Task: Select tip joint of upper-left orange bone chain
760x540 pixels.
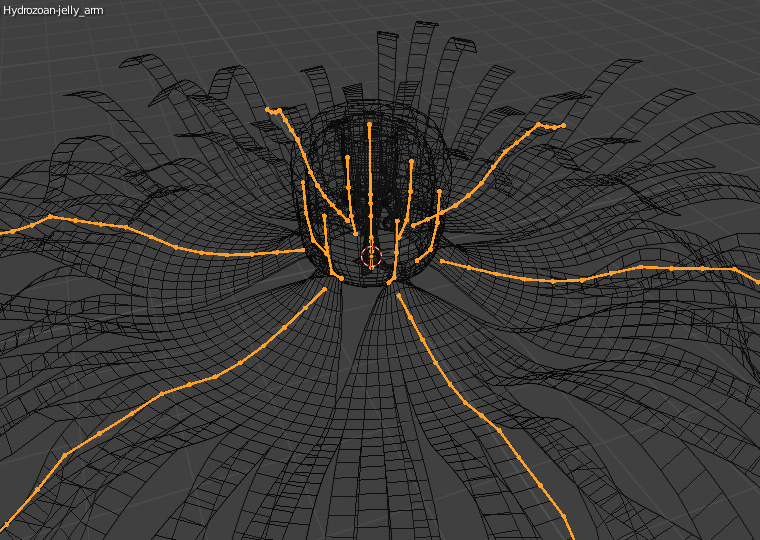Action: tap(268, 110)
